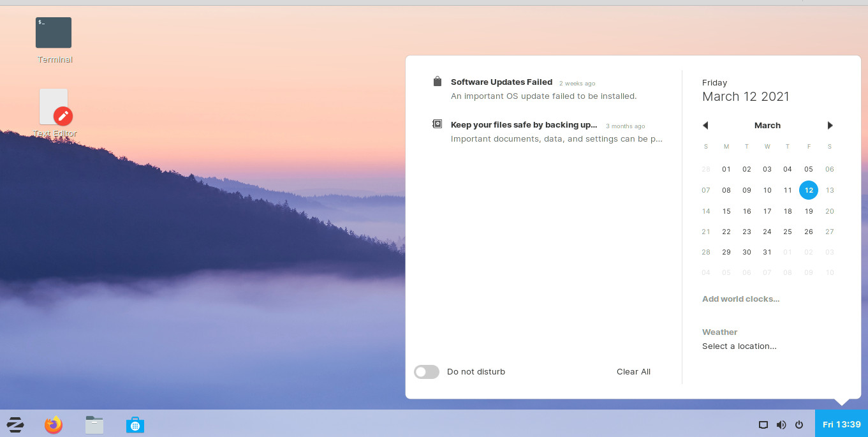Select March 19 in the calendar
This screenshot has width=868, height=437.
809,211
